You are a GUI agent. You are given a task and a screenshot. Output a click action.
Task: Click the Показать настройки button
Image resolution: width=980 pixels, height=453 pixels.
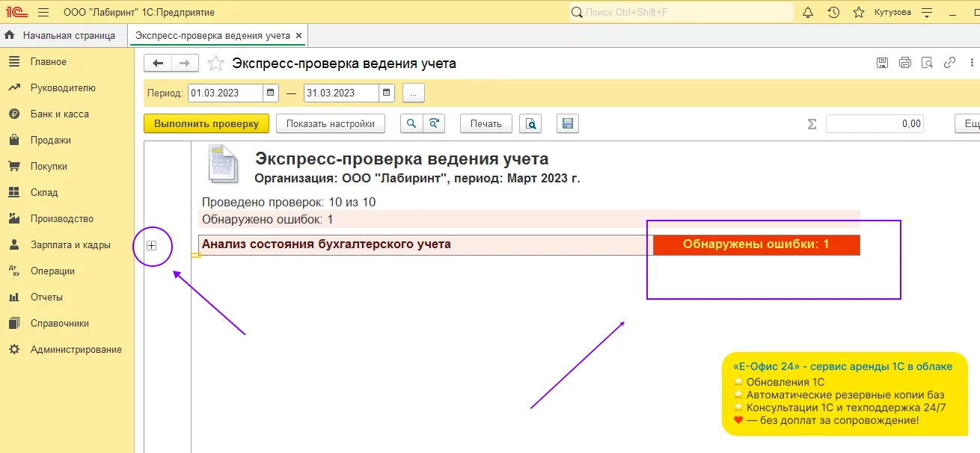pyautogui.click(x=330, y=124)
